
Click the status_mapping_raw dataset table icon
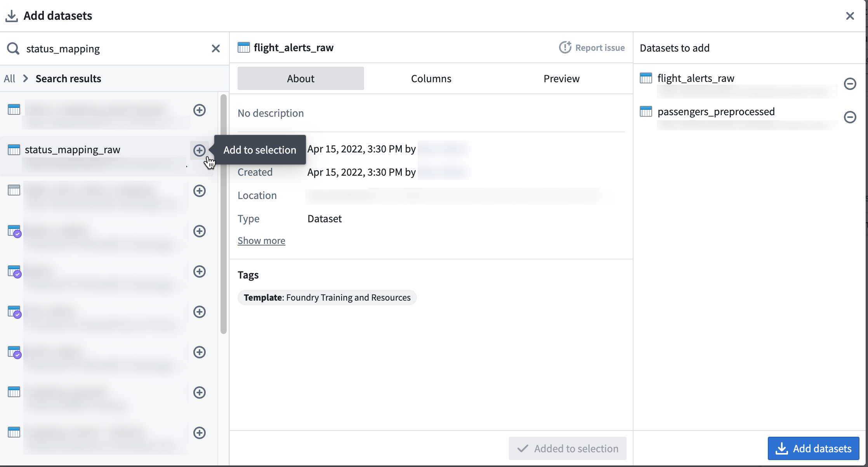coord(14,150)
